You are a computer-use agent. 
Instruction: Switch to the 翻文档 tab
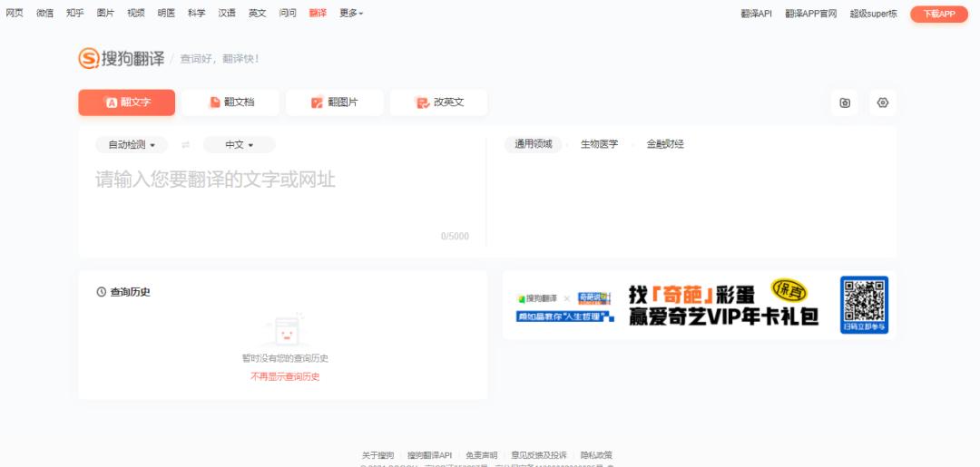pyautogui.click(x=230, y=102)
